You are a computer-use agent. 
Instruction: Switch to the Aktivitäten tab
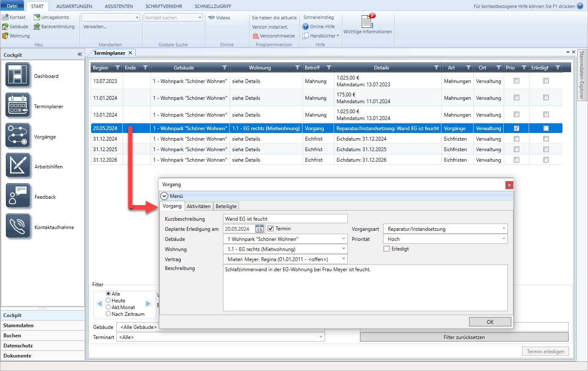coord(199,206)
